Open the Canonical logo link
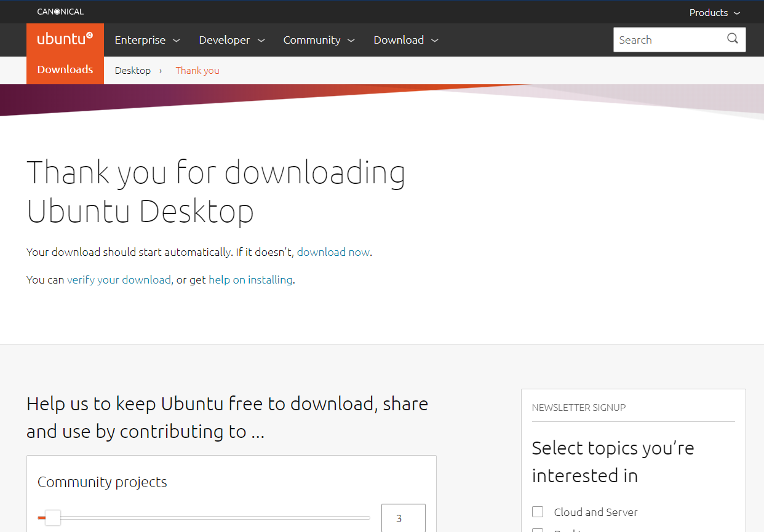Image resolution: width=764 pixels, height=532 pixels. pyautogui.click(x=60, y=12)
